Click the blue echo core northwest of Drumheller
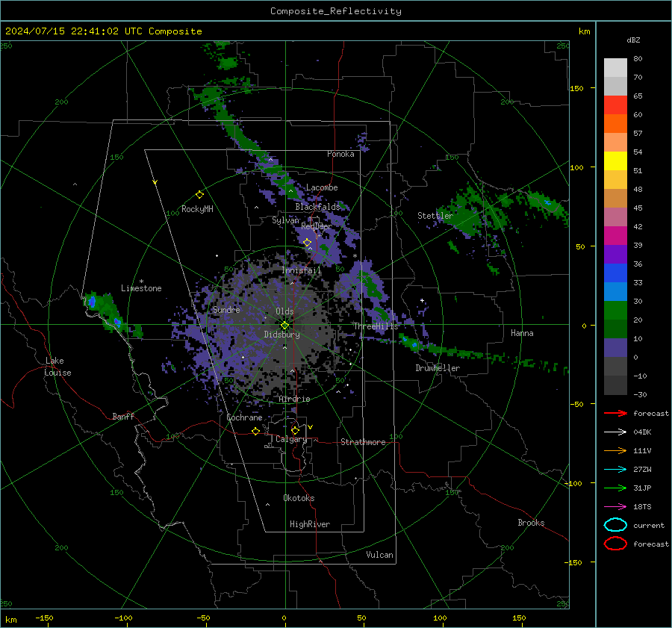Image resolution: width=672 pixels, height=628 pixels. 414,344
